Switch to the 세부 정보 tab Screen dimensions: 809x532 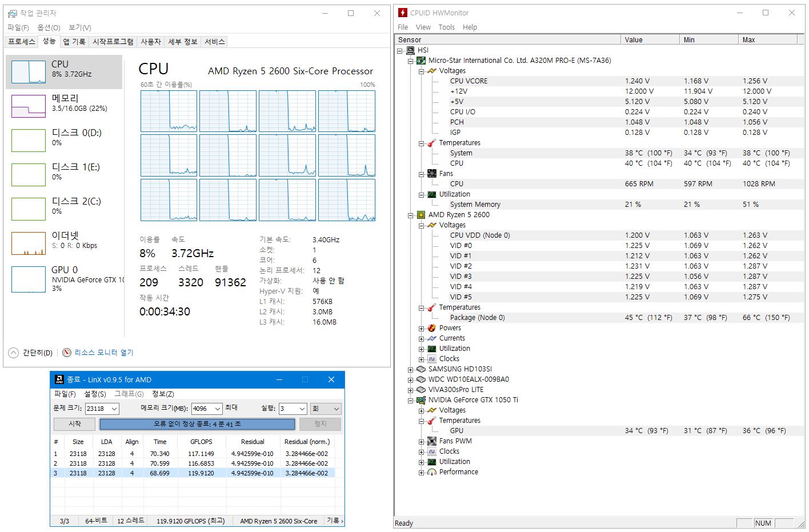(x=183, y=42)
